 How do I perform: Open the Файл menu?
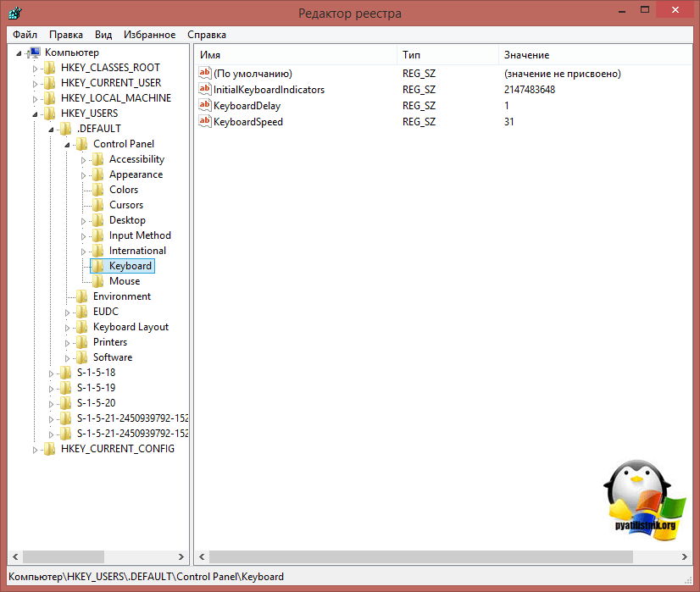tap(25, 35)
